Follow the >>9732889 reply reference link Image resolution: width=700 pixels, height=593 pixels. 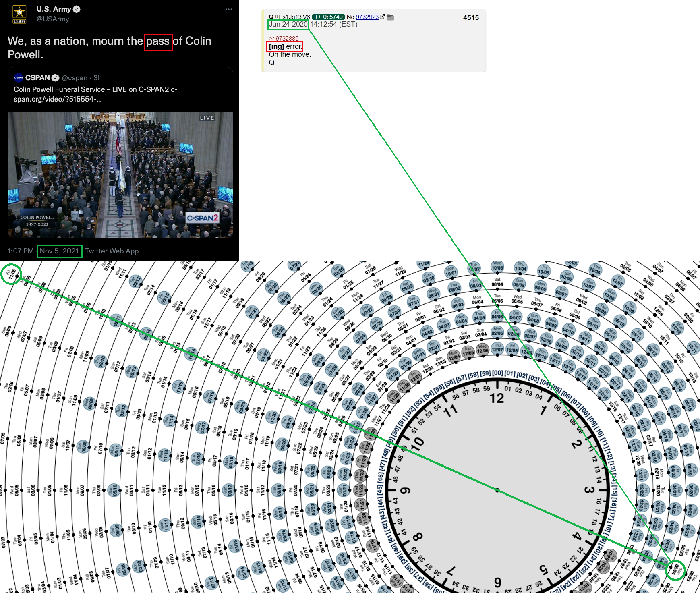[284, 38]
